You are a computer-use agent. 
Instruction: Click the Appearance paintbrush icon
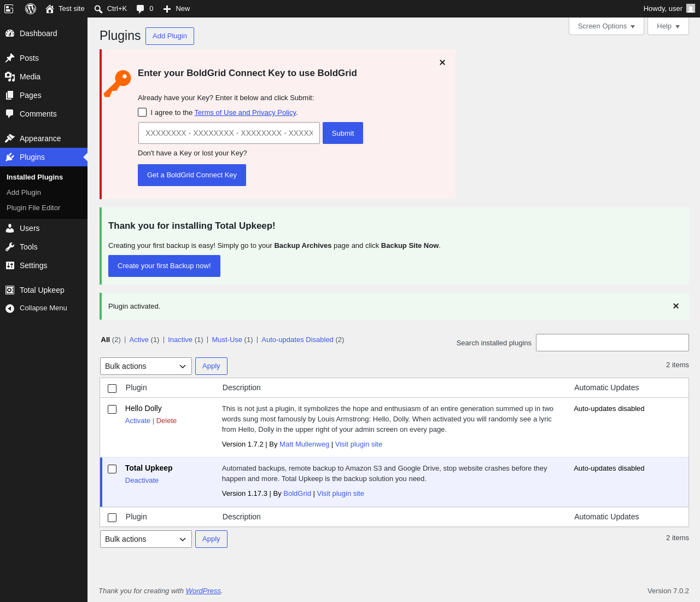coord(10,138)
